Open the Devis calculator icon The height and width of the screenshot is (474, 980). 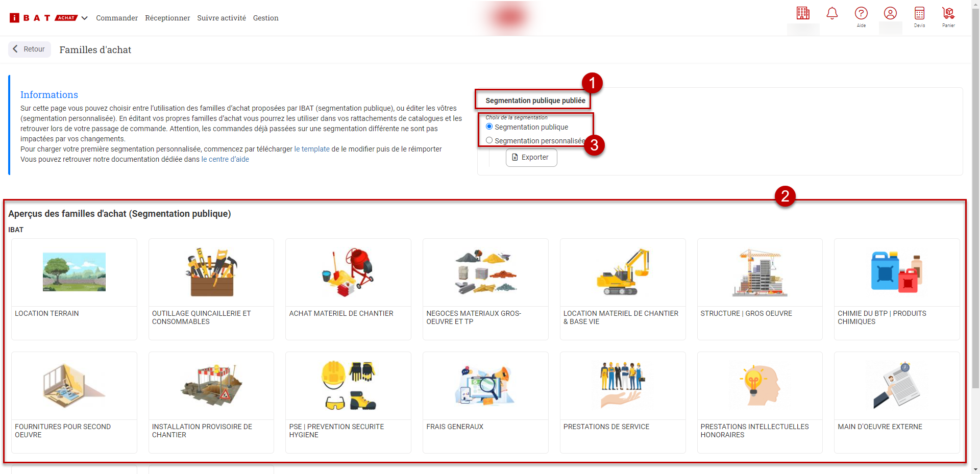[919, 14]
